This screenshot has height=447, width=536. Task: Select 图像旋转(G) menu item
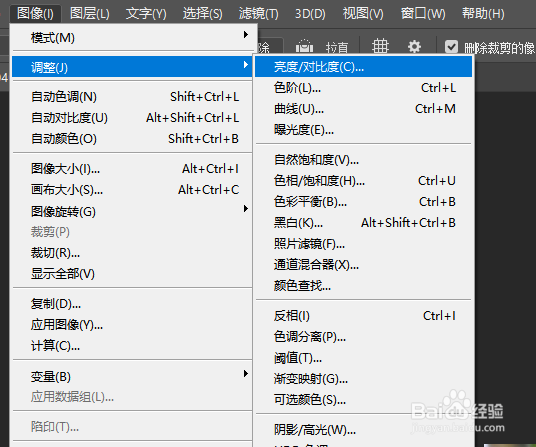pos(132,212)
